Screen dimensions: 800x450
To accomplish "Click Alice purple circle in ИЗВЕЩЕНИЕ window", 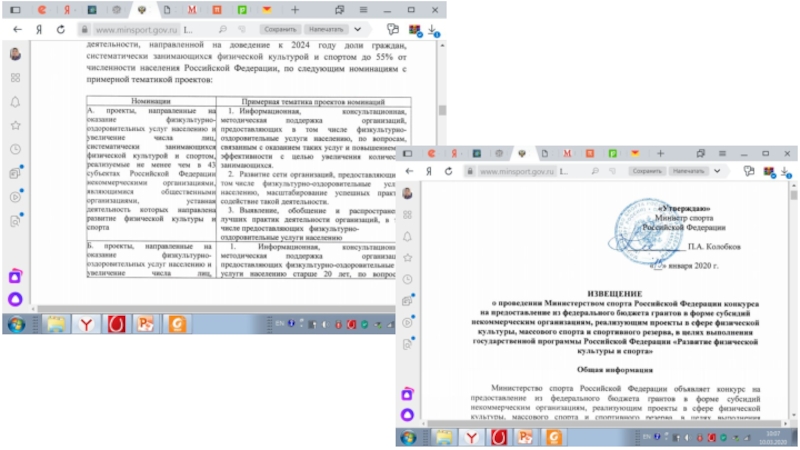I will pos(407,415).
